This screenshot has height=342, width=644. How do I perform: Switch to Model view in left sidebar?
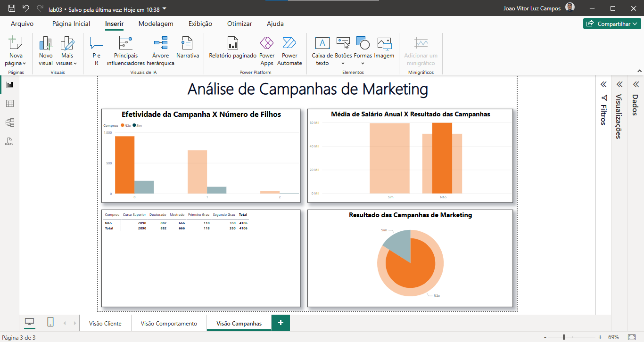10,122
